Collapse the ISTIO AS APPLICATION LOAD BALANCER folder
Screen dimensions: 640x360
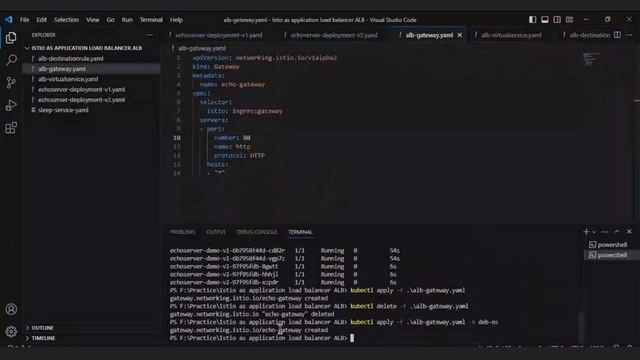click(x=87, y=48)
